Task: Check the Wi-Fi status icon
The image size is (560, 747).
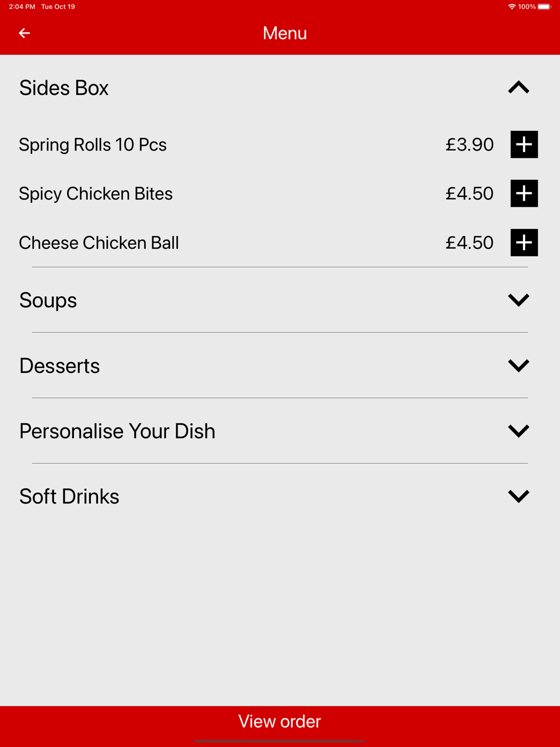Action: 511,7
